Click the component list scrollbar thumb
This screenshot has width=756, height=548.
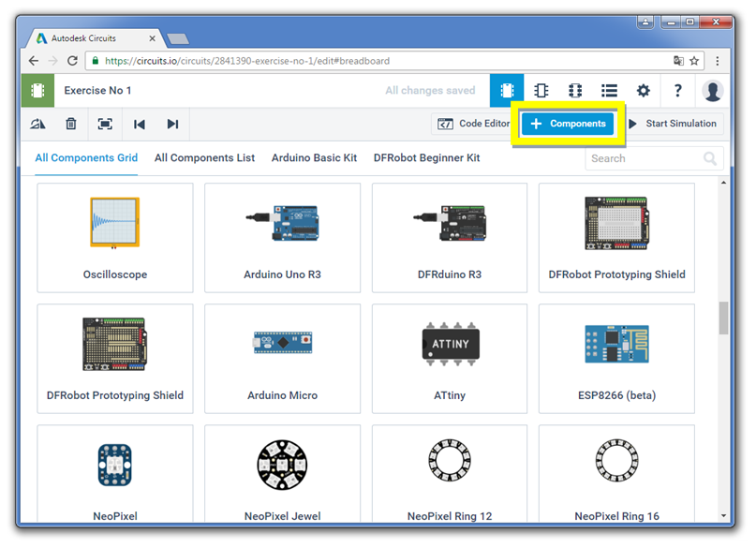point(723,318)
